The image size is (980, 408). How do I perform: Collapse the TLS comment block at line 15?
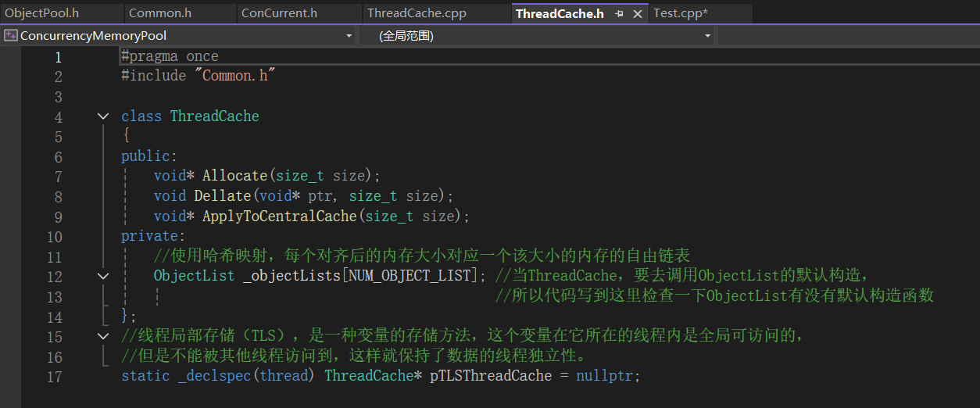pyautogui.click(x=103, y=336)
